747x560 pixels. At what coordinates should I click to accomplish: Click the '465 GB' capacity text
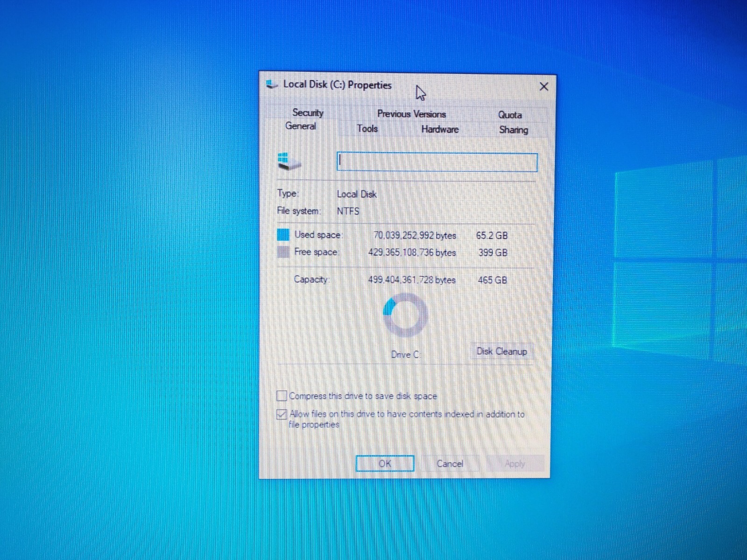(492, 280)
